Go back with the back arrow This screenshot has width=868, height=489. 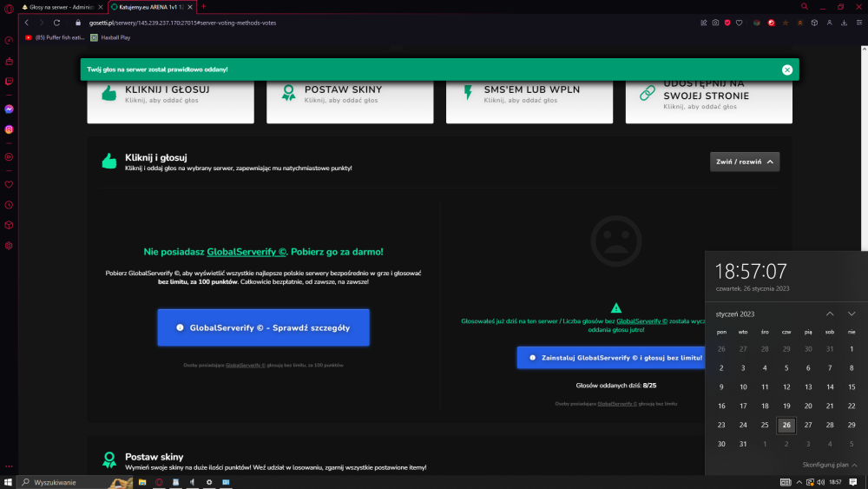[27, 23]
